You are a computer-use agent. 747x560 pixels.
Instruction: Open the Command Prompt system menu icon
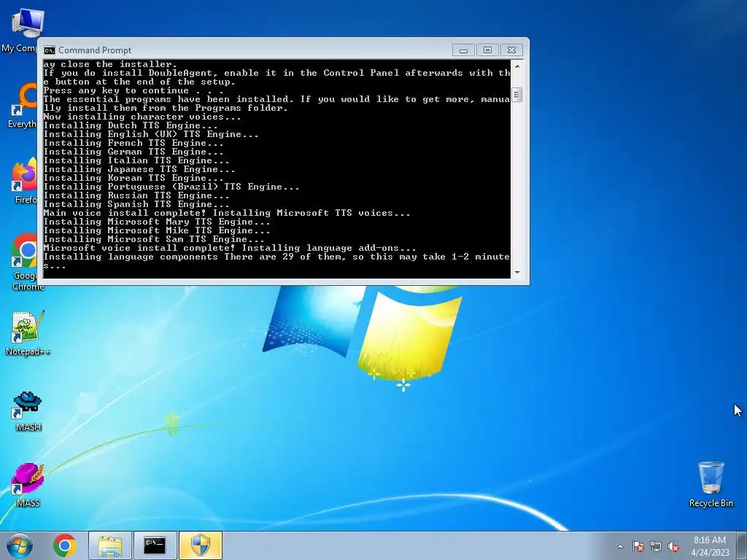pos(49,50)
